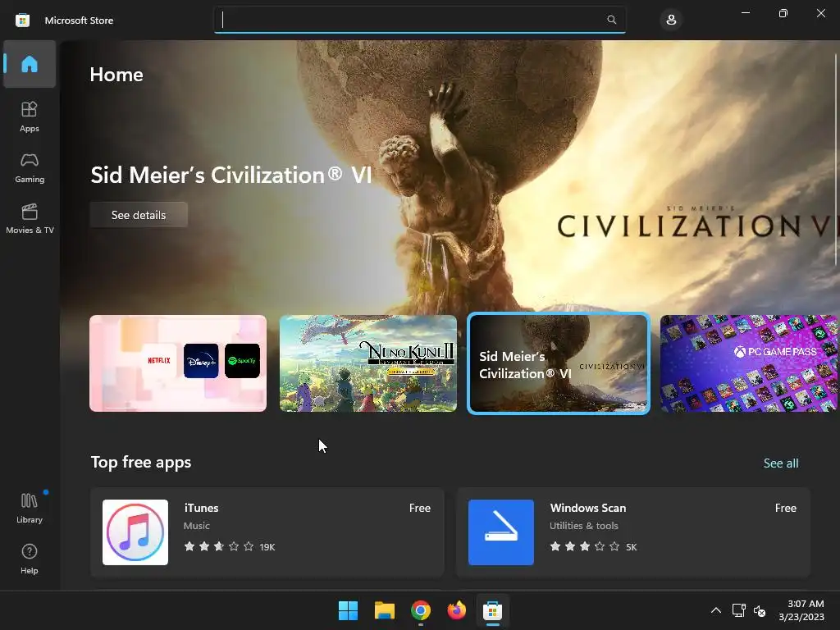Click the iTunes app icon
The height and width of the screenshot is (630, 840).
[135, 532]
